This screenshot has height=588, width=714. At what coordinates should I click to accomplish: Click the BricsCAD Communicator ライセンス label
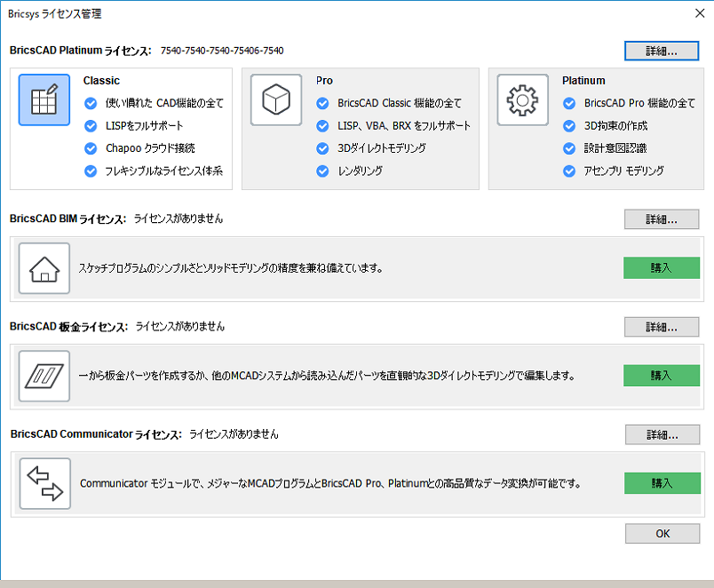[96, 434]
